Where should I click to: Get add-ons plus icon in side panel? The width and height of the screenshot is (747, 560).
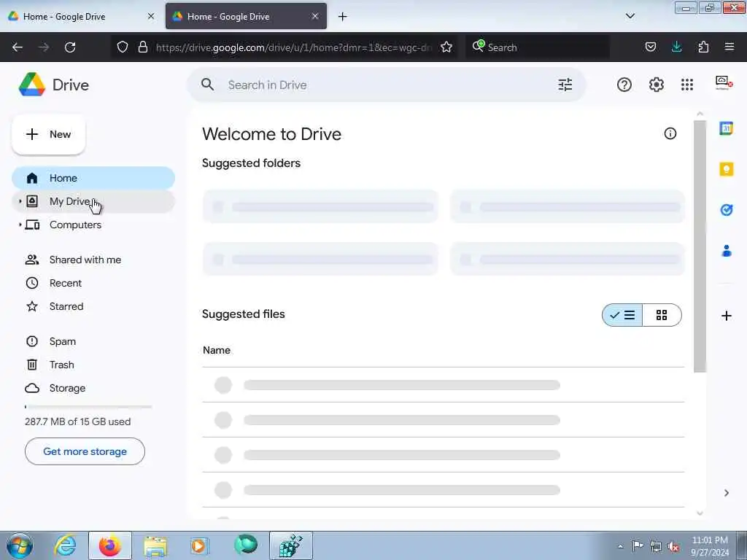[726, 316]
